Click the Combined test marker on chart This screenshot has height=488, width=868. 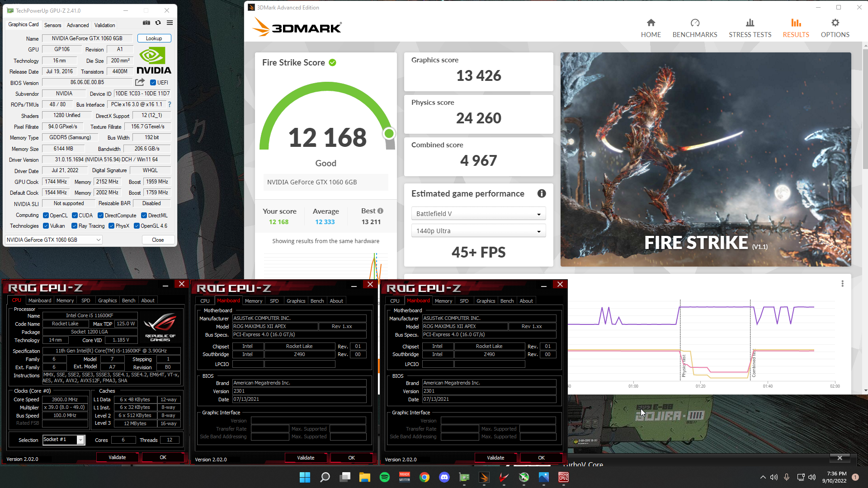pos(754,364)
